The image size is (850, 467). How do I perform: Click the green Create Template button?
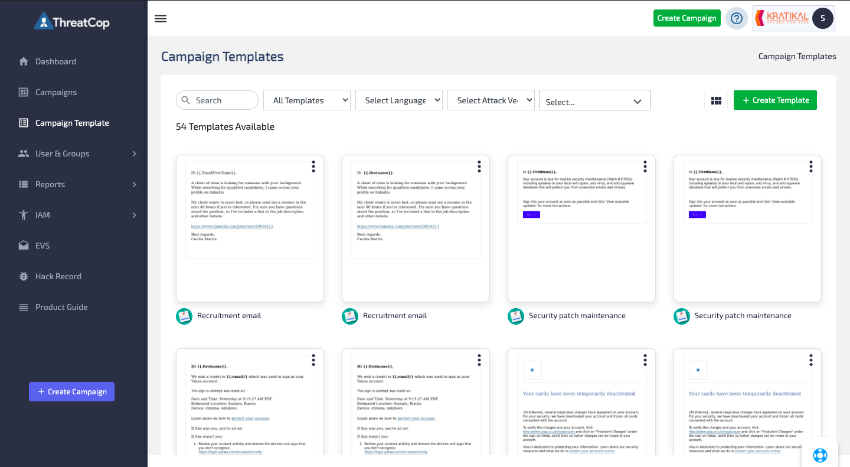pos(775,100)
